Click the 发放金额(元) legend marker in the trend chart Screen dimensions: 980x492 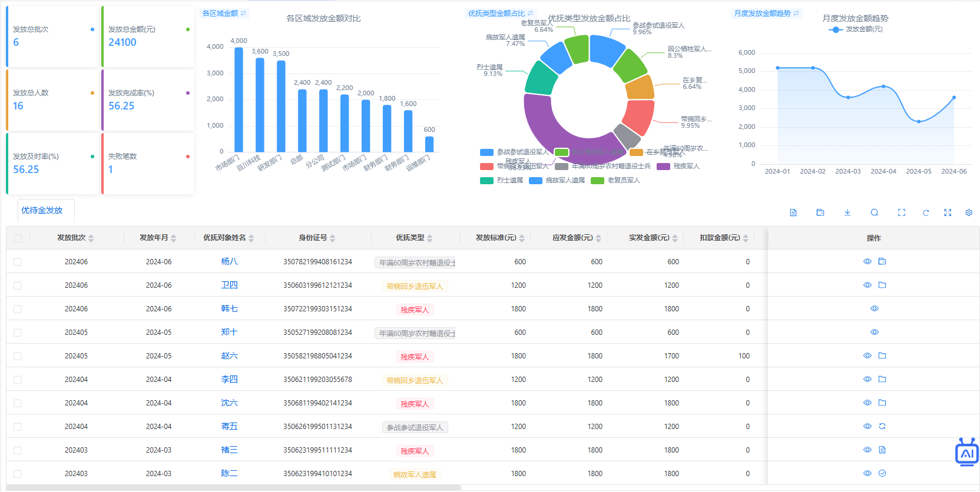(x=835, y=29)
